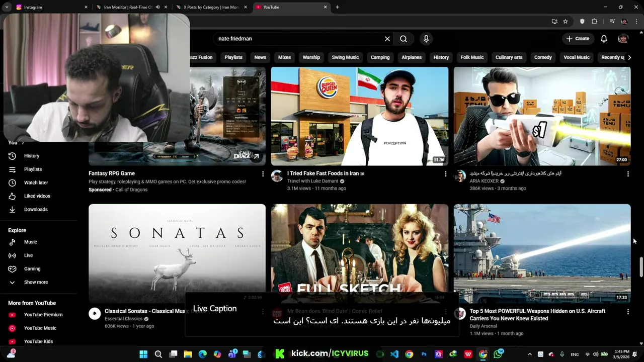Image resolution: width=644 pixels, height=362 pixels.
Task: Open I Tried Fake Fast Foods in Iran title
Action: coord(326,173)
